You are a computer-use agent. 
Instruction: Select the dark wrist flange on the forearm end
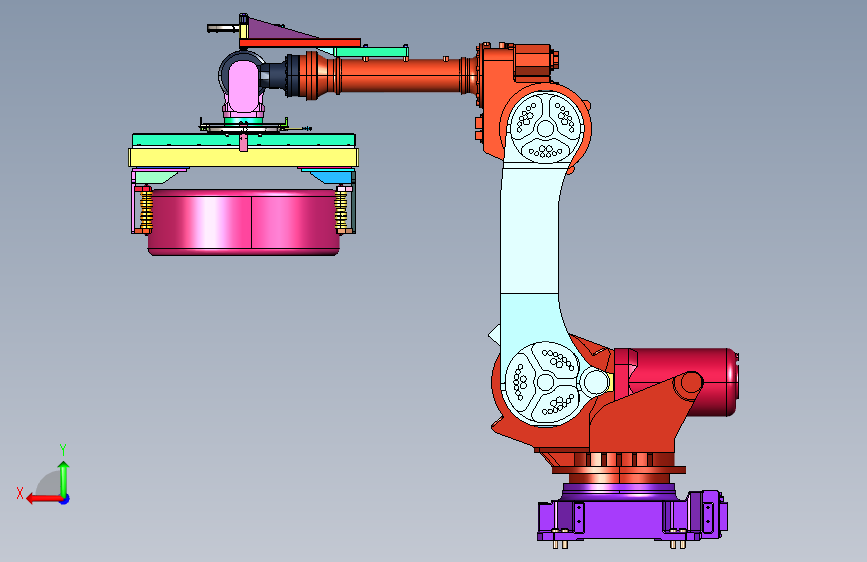click(291, 75)
